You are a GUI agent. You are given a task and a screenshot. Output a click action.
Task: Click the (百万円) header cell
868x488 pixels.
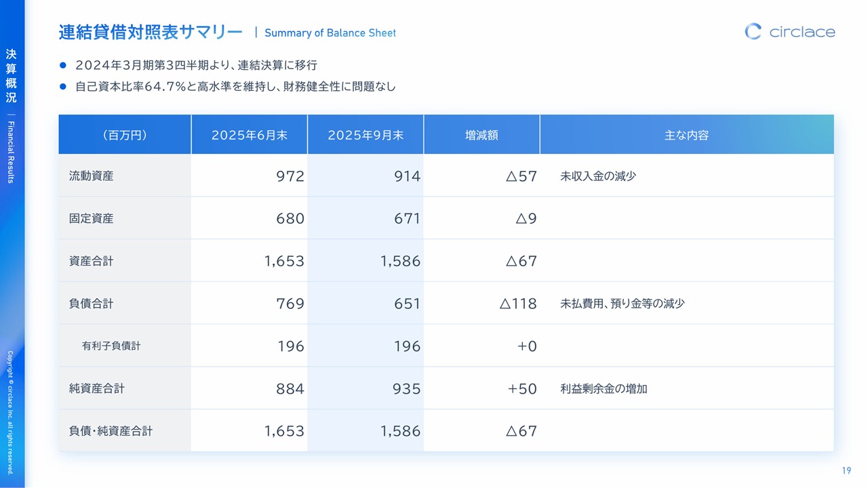pyautogui.click(x=125, y=135)
